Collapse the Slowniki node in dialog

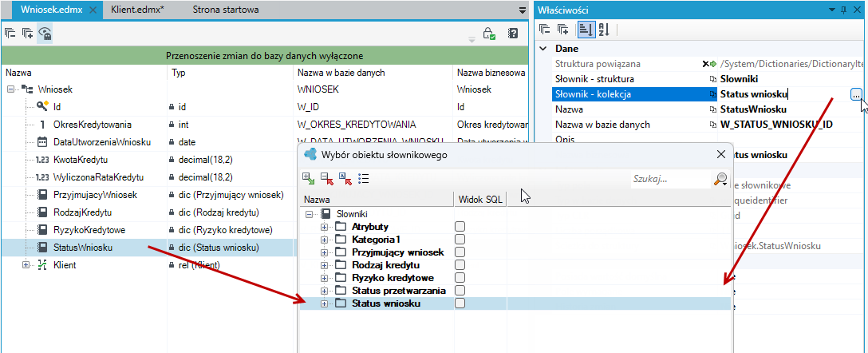coord(309,213)
